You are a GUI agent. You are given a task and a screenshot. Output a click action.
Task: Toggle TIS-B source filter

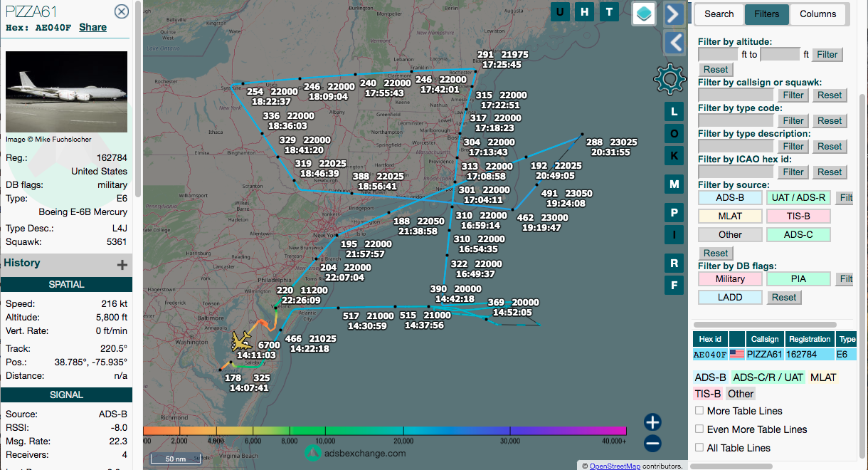tap(798, 216)
